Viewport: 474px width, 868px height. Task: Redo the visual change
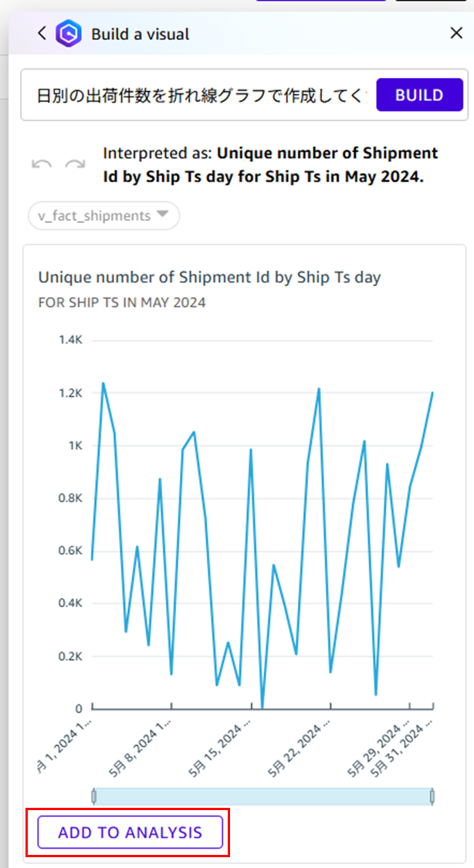point(75,164)
